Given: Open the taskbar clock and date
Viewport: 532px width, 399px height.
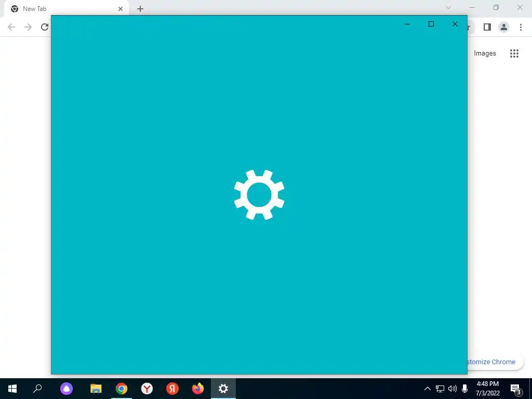Looking at the screenshot, I should pos(487,389).
